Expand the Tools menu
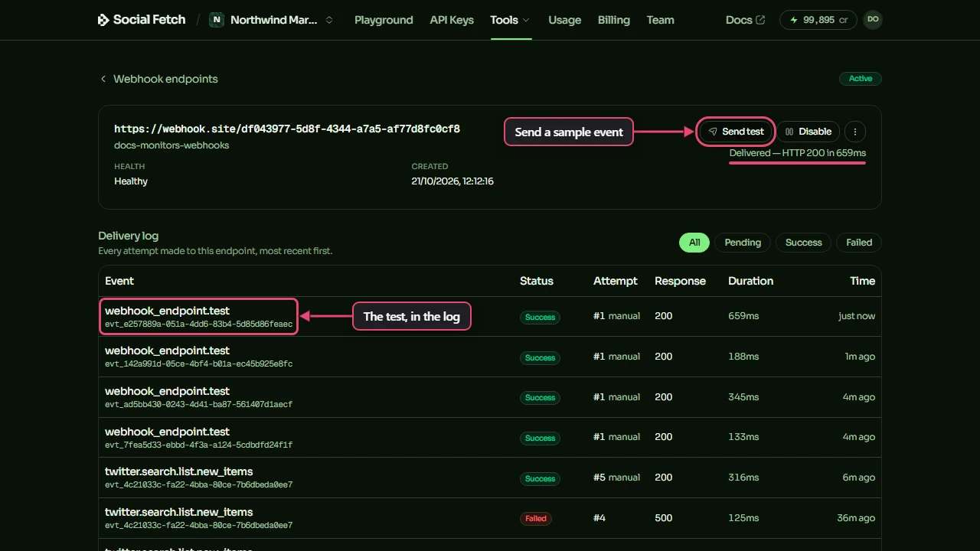Viewport: 980px width, 551px height. 511,20
